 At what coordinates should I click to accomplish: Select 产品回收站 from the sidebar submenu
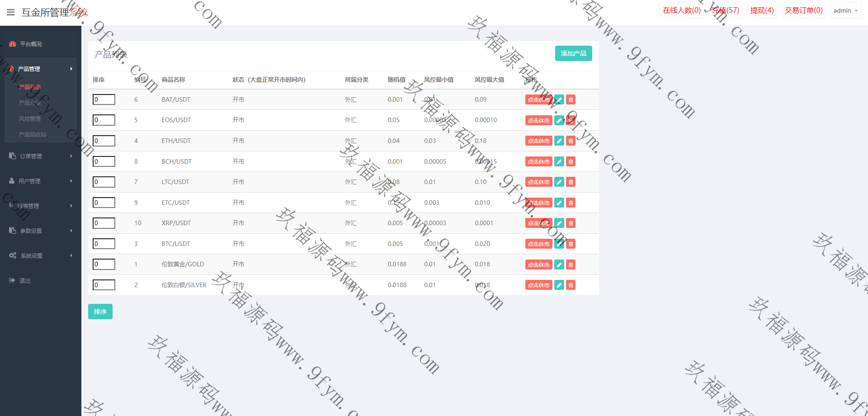point(33,135)
